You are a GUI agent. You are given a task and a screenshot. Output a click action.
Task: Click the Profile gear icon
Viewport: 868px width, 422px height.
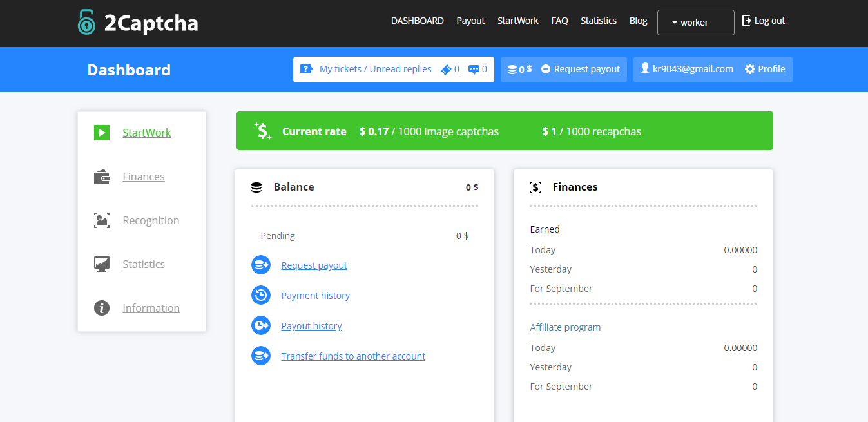click(749, 69)
